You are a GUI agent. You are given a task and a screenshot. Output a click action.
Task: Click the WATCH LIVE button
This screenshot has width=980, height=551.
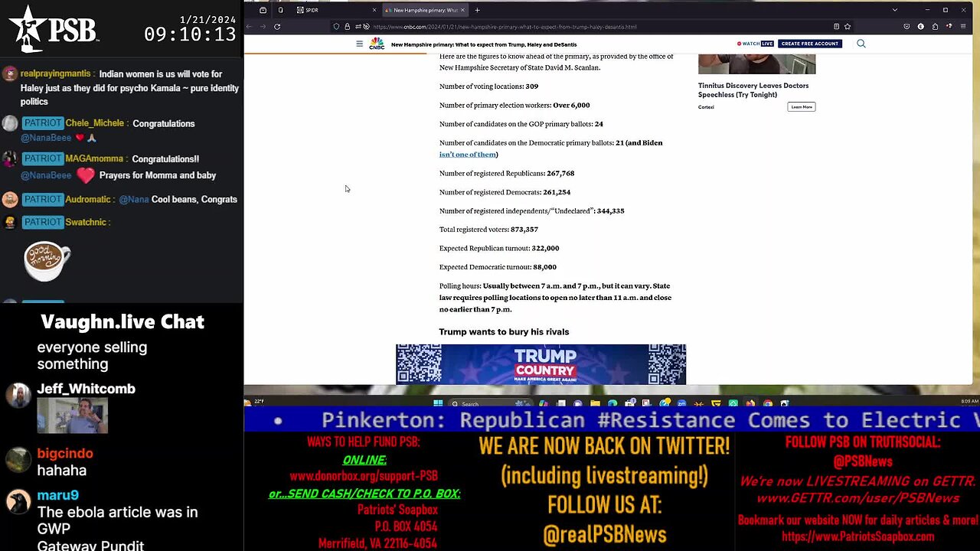(x=756, y=44)
